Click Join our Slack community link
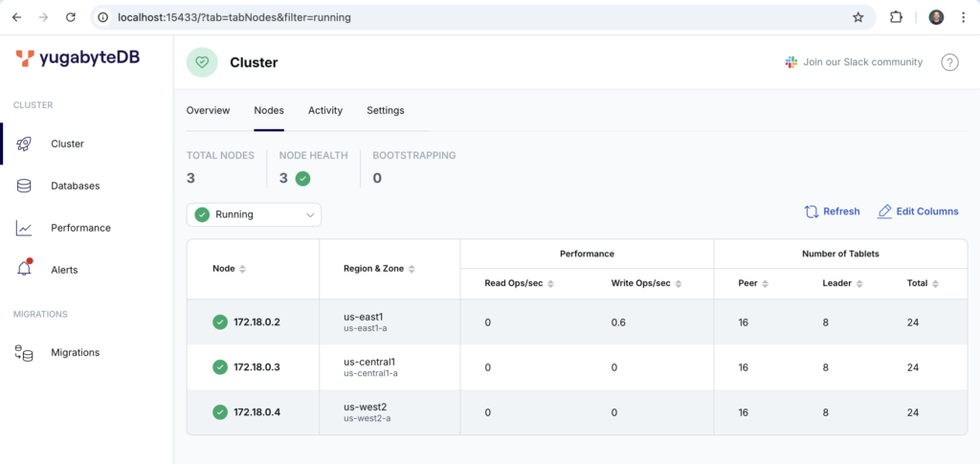This screenshot has width=980, height=464. pyautogui.click(x=854, y=62)
